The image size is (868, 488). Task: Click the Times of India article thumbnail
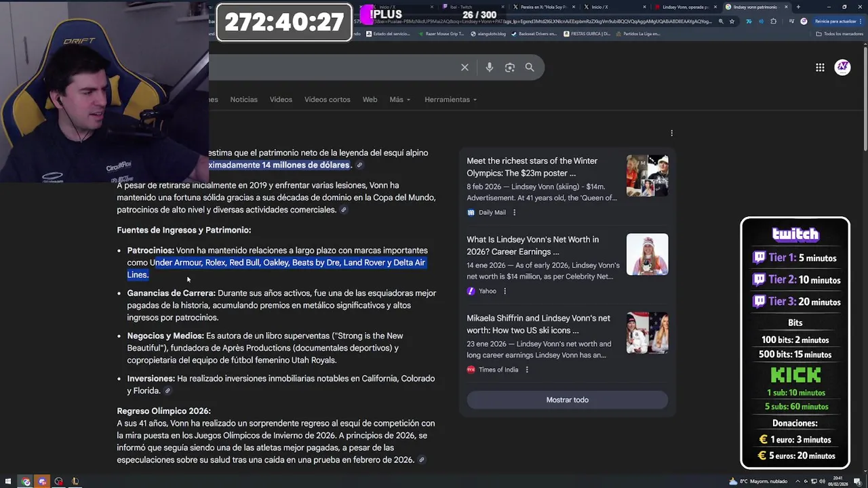pos(647,333)
